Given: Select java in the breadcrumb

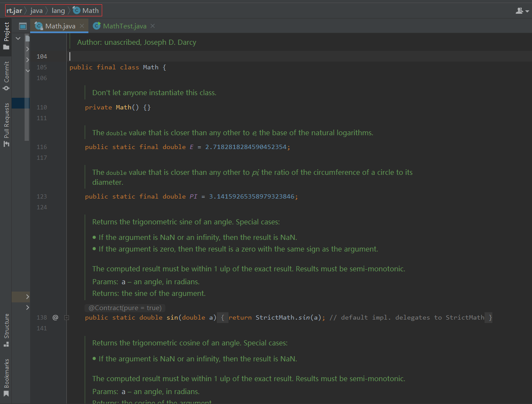Looking at the screenshot, I should 36,10.
